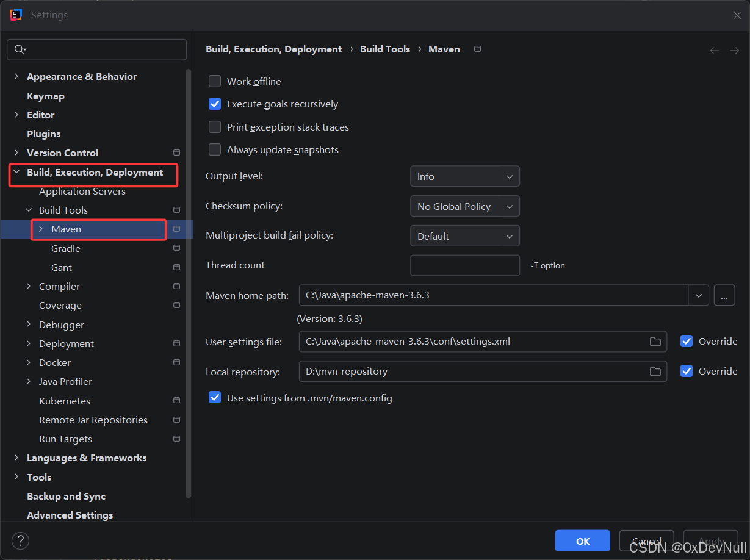Click project-level icon on Remote Jar Repositories row
This screenshot has width=750, height=560.
point(177,420)
